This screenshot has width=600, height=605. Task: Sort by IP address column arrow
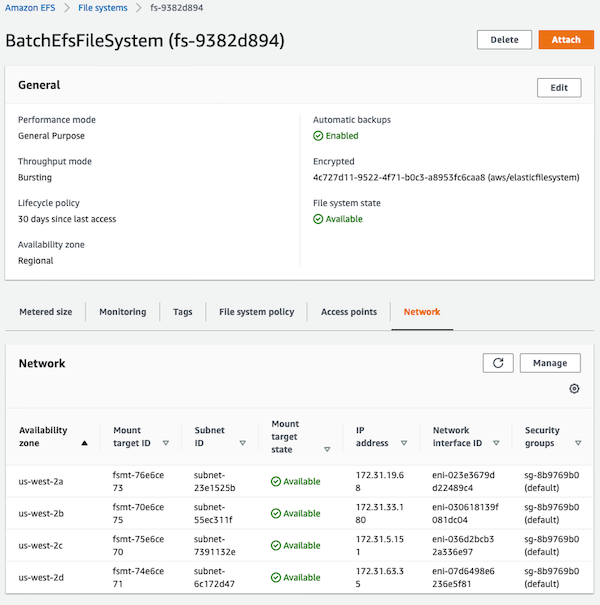coord(404,443)
